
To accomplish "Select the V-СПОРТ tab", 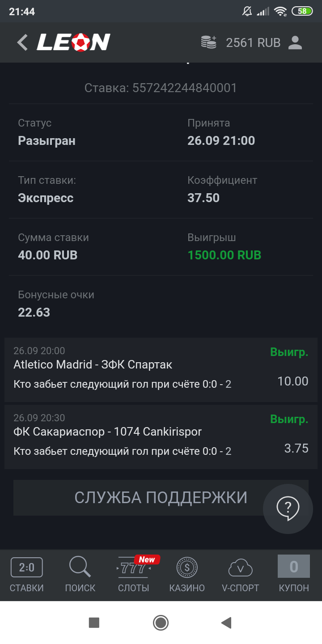I will point(241,575).
